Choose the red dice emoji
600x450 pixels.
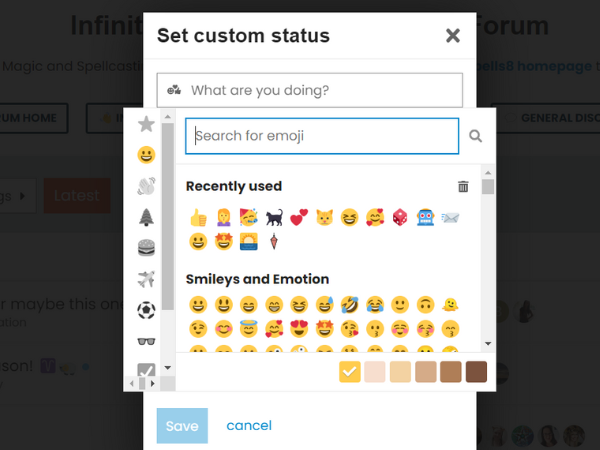(398, 217)
